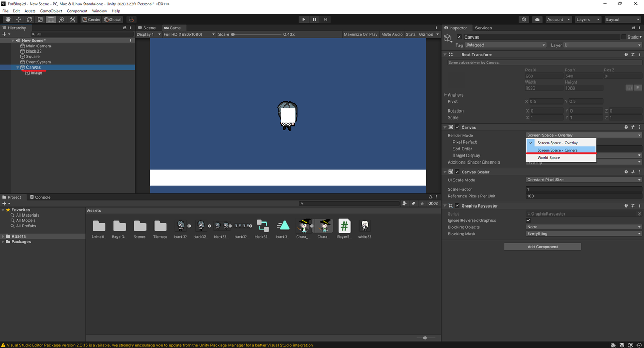
Task: Collapse New Scene in Hierarchy
Action: (x=13, y=41)
